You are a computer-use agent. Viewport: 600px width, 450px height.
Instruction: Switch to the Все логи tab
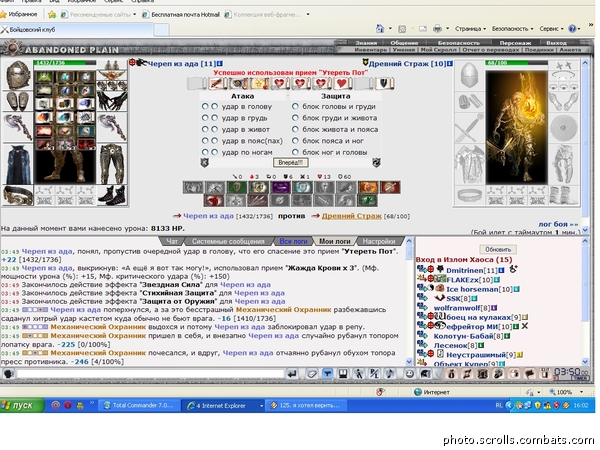(x=293, y=241)
